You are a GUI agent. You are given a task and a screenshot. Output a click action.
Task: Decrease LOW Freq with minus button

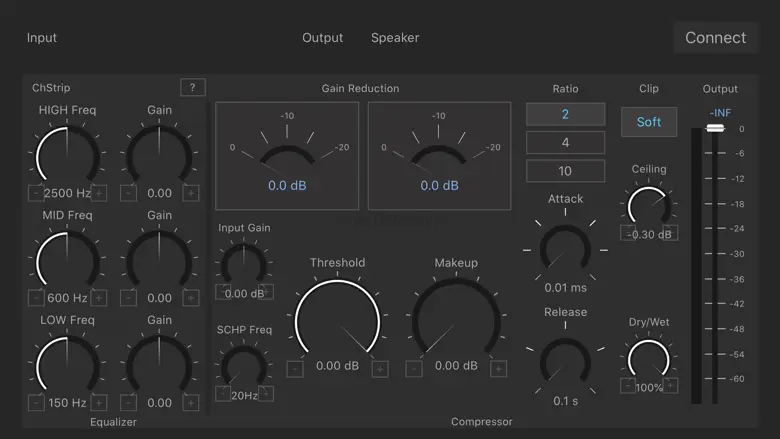point(37,403)
